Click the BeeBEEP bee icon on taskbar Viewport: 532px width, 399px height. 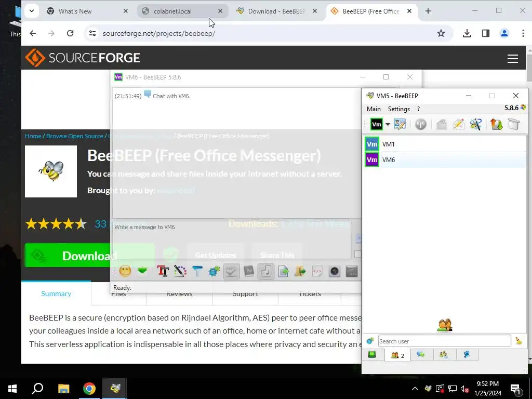(115, 389)
